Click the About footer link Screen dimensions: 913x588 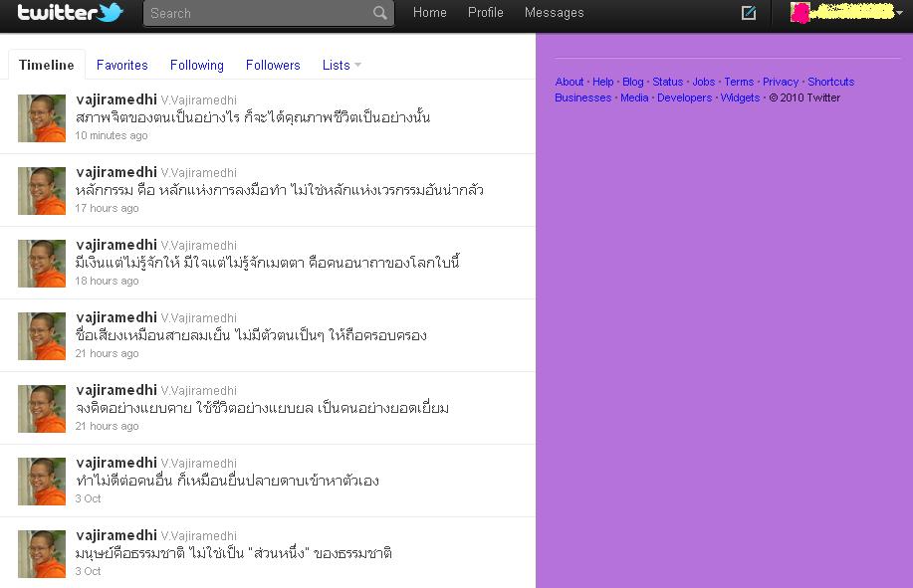pyautogui.click(x=569, y=82)
